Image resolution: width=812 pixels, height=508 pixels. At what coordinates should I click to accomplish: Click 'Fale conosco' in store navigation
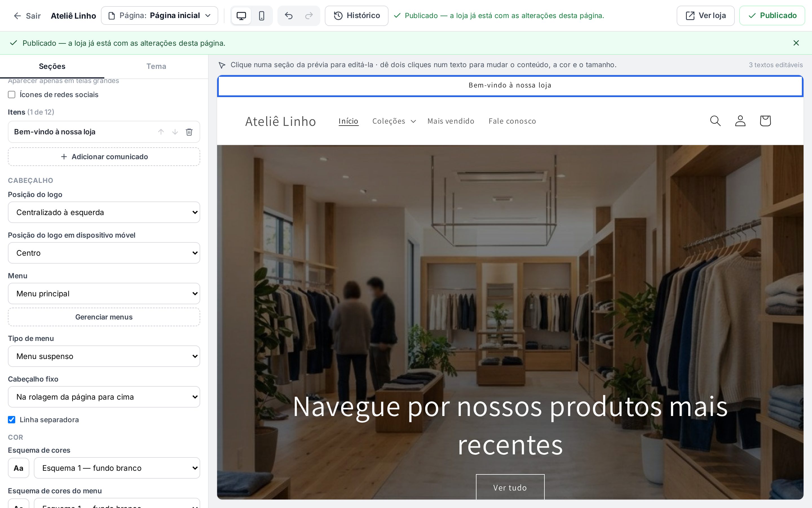tap(512, 121)
